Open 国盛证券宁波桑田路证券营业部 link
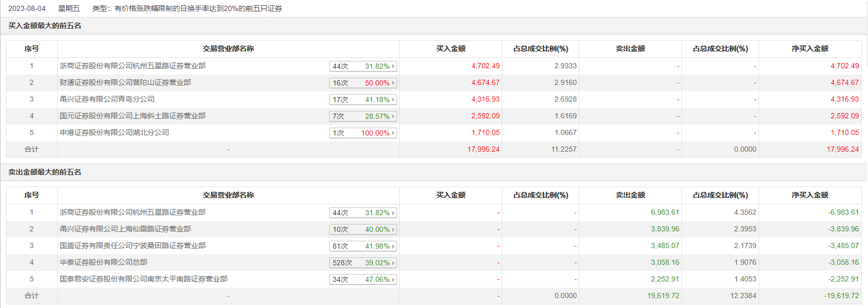Screen dimensions: 868x308 point(132,245)
